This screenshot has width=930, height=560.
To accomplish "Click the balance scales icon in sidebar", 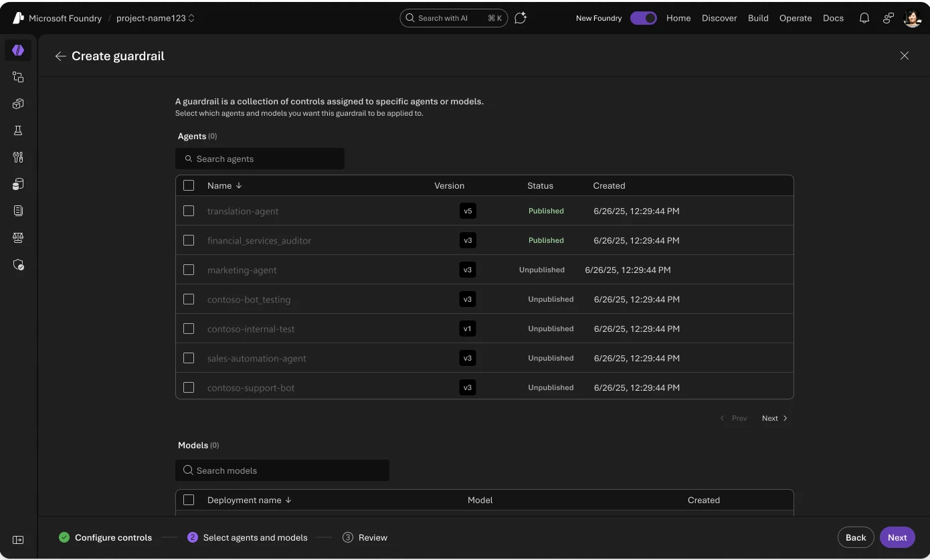I will tap(18, 238).
